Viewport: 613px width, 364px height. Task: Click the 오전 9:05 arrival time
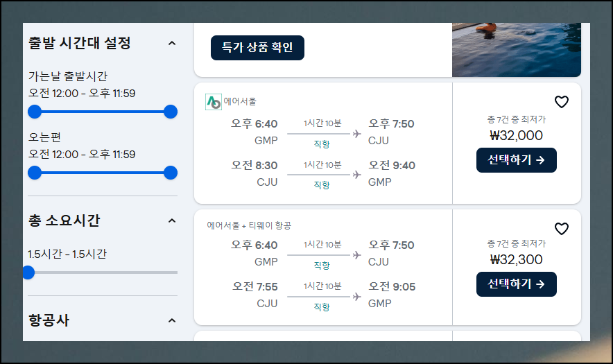pos(392,287)
